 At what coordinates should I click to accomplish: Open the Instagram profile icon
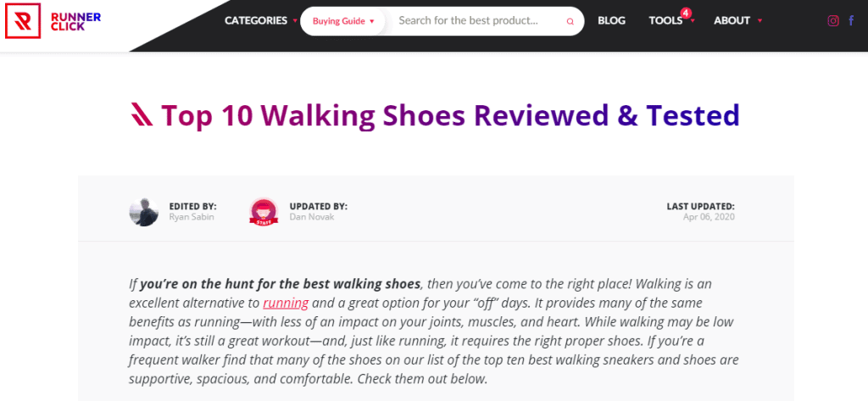pyautogui.click(x=833, y=21)
